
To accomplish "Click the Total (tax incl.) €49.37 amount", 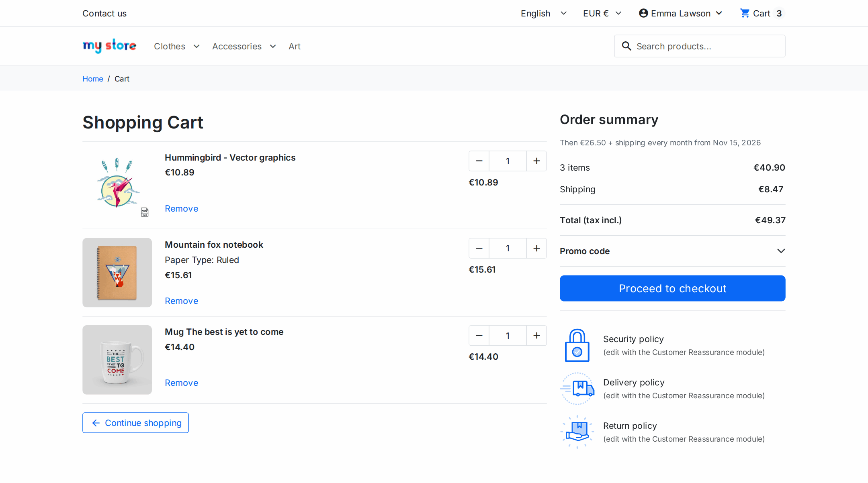I will [x=770, y=220].
